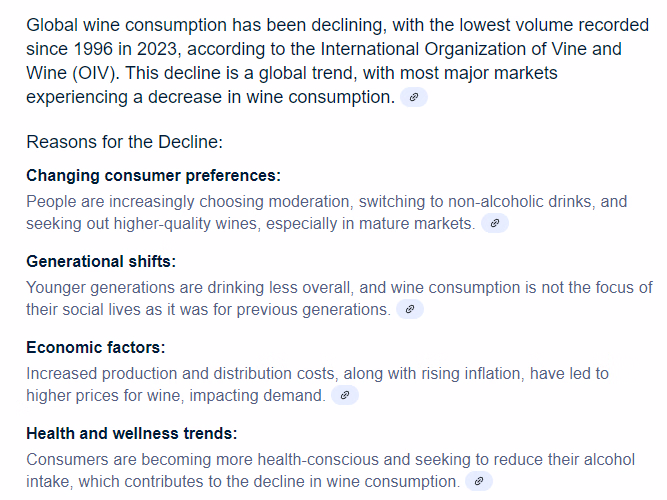
Task: Open source link after global wine consumption paragraph
Action: point(413,97)
